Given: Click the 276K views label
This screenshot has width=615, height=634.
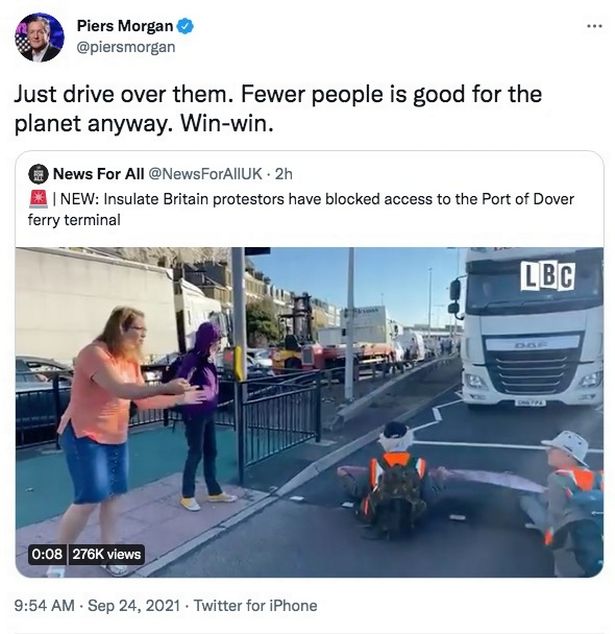Looking at the screenshot, I should coord(107,554).
